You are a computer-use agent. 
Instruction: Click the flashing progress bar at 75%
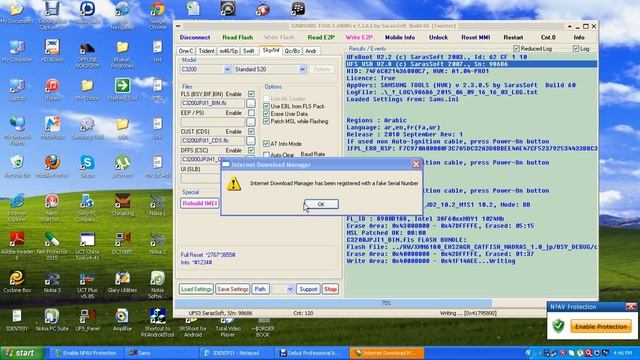click(386, 303)
